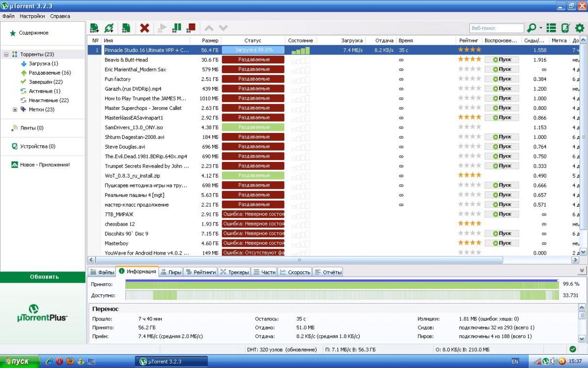588x368 pixels.
Task: Click the star rating for Masterboy
Action: pos(469,243)
